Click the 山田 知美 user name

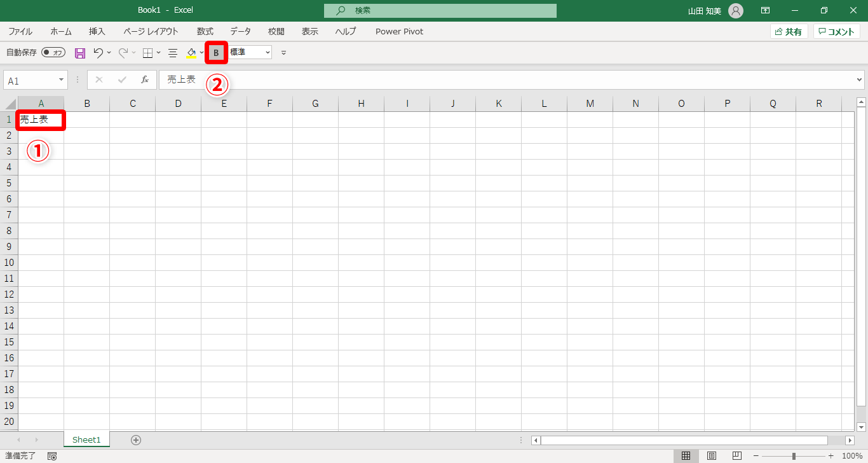click(x=705, y=11)
